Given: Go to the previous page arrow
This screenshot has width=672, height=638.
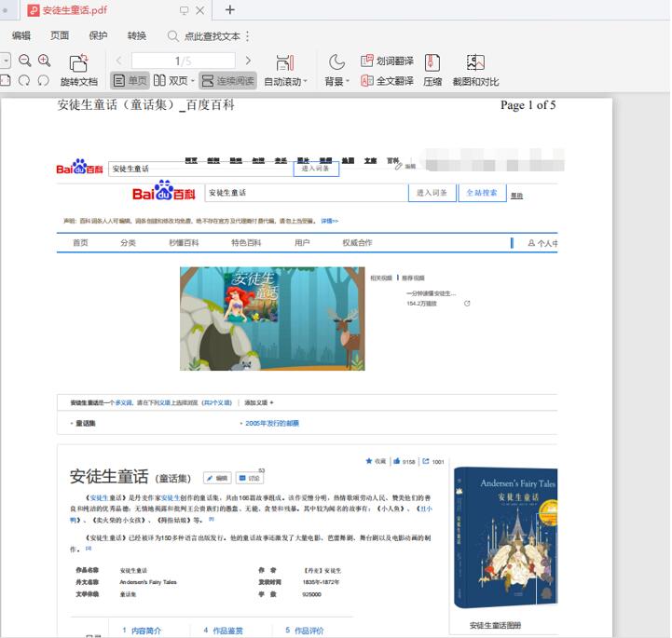Looking at the screenshot, I should point(118,61).
